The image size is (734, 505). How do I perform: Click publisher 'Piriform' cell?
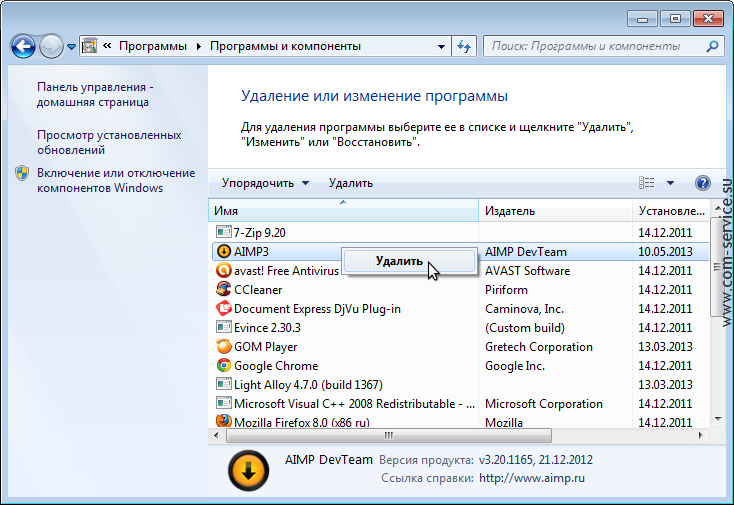pyautogui.click(x=506, y=290)
